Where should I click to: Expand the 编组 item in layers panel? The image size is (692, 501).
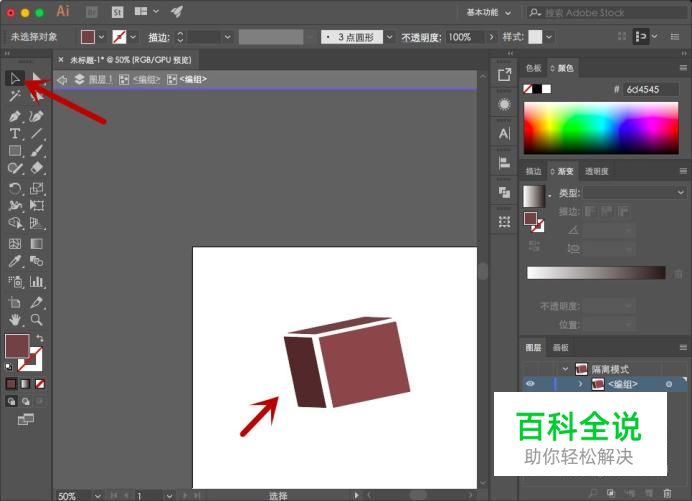click(580, 384)
